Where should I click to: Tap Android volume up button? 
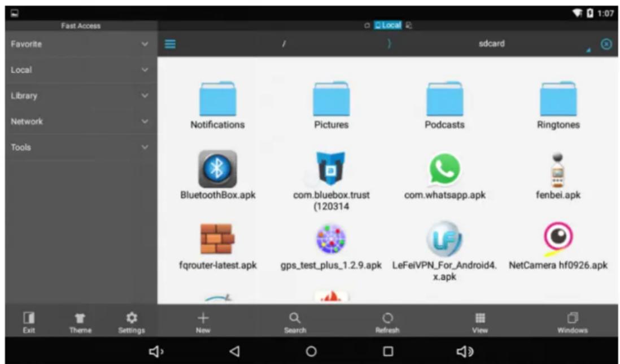465,351
